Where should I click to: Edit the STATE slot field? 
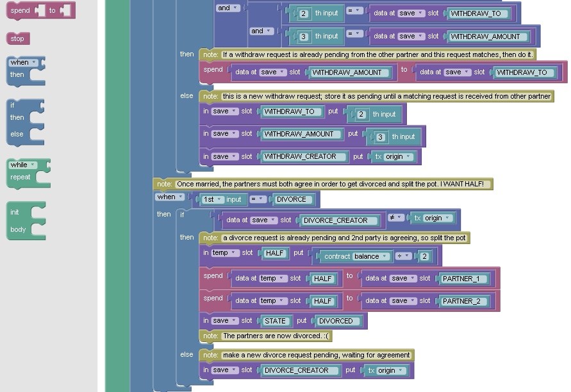(x=276, y=321)
